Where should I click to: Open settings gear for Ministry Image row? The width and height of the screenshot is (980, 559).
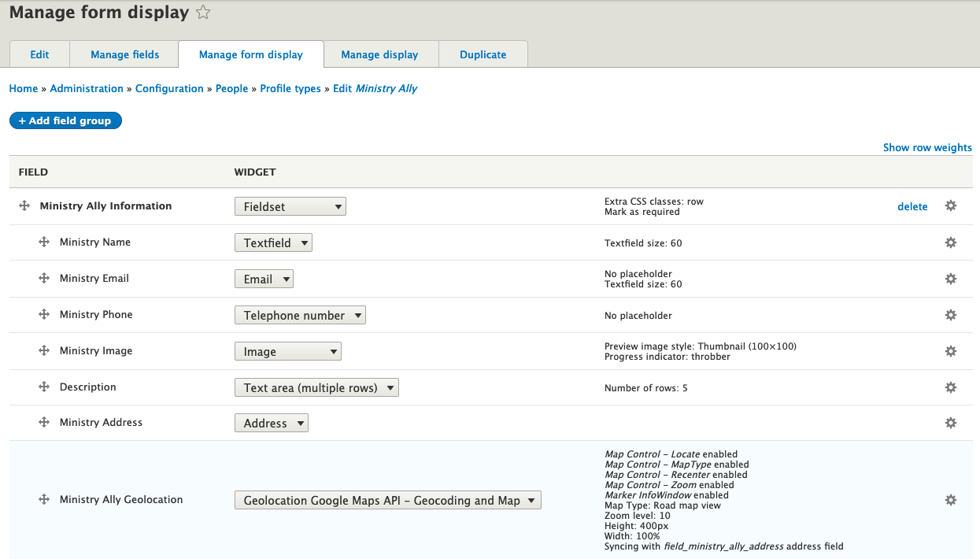tap(951, 350)
